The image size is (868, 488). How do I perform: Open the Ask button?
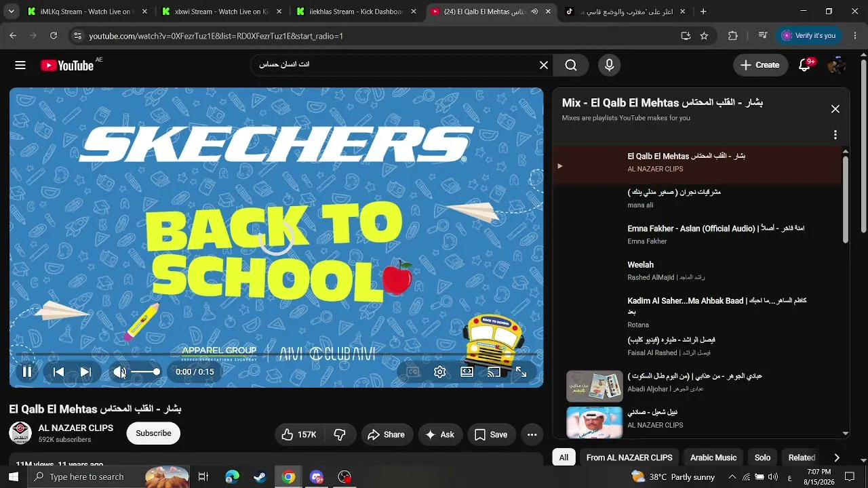[440, 434]
